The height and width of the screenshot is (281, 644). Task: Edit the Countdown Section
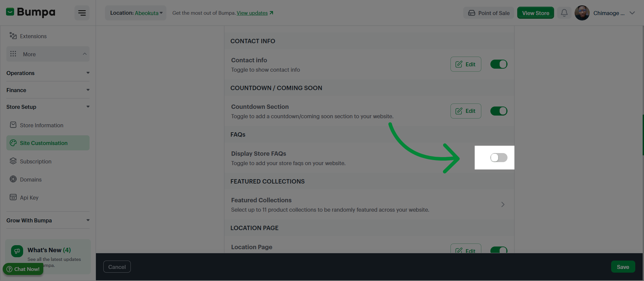click(x=466, y=111)
